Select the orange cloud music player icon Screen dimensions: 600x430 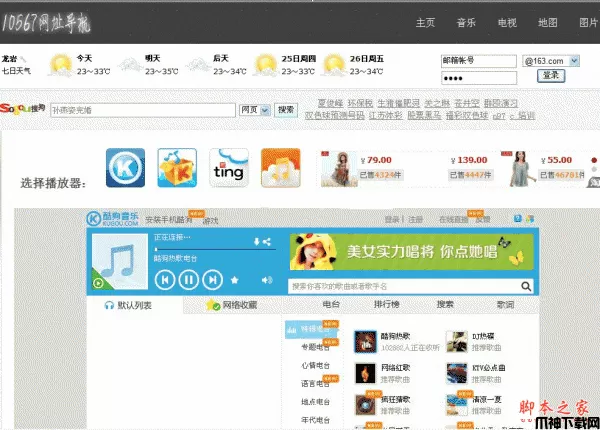pos(280,168)
